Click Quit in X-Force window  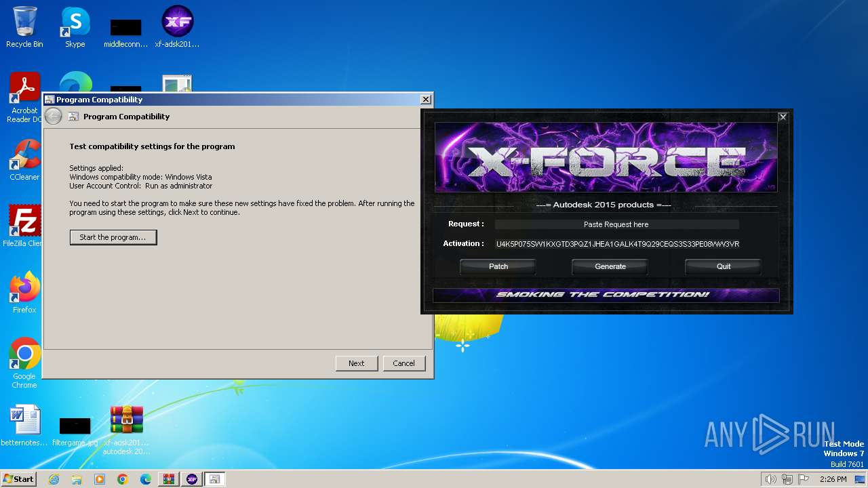(x=724, y=266)
